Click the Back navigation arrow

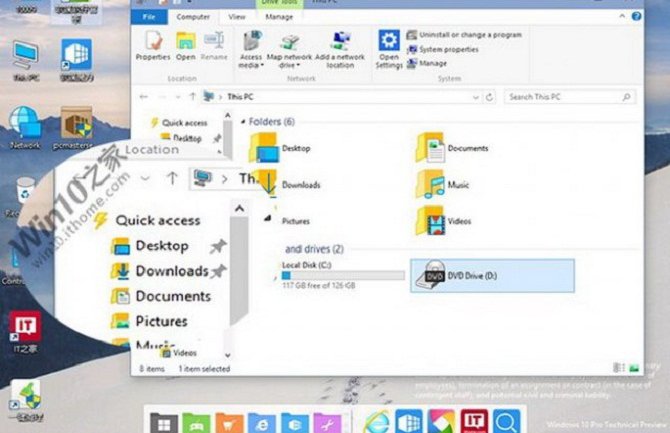(x=144, y=97)
